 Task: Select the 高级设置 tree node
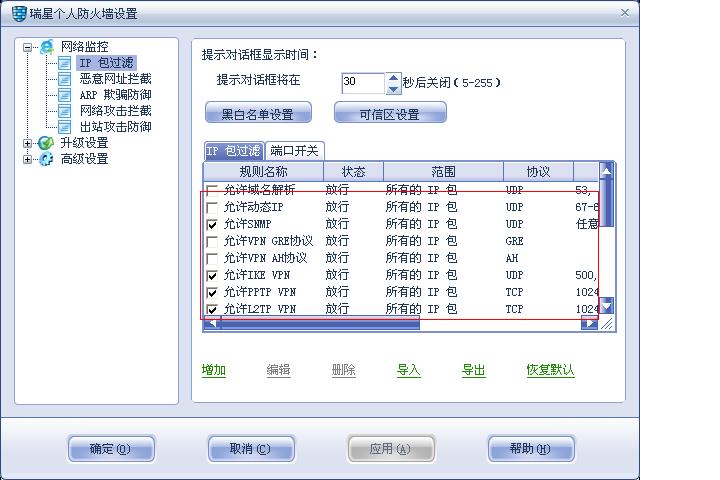click(x=84, y=159)
